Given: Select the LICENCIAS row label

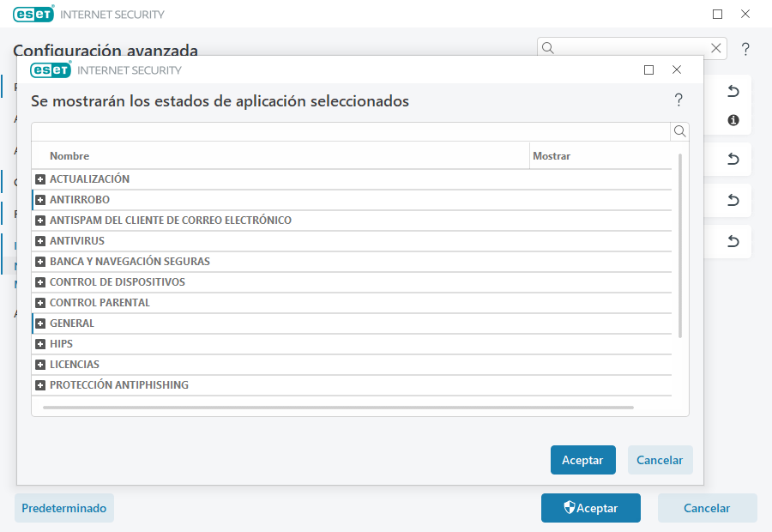Looking at the screenshot, I should pyautogui.click(x=75, y=365).
